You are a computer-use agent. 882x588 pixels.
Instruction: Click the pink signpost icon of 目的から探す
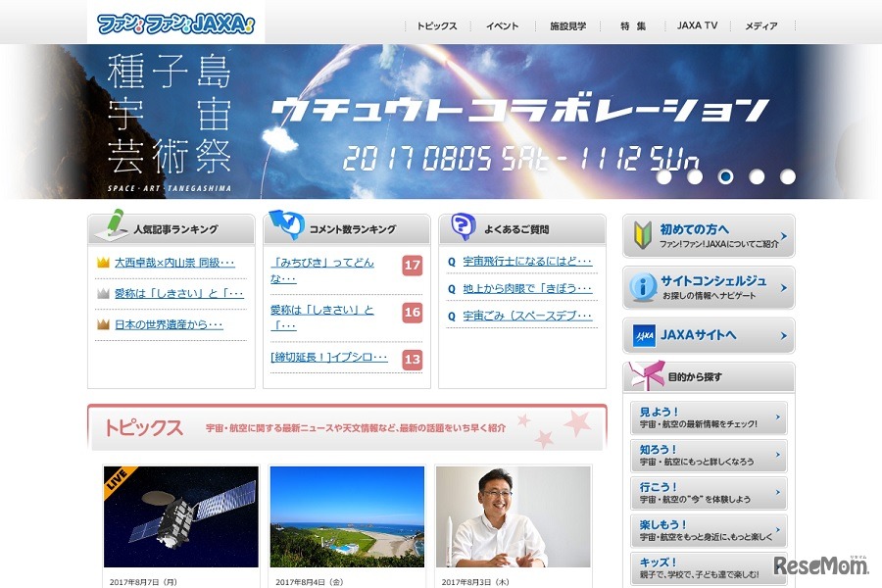[x=646, y=375]
